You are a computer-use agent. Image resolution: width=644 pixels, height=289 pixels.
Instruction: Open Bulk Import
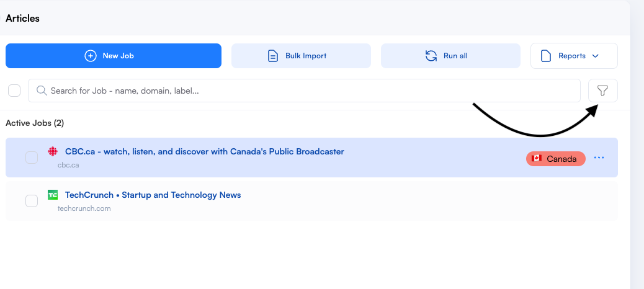pos(301,56)
